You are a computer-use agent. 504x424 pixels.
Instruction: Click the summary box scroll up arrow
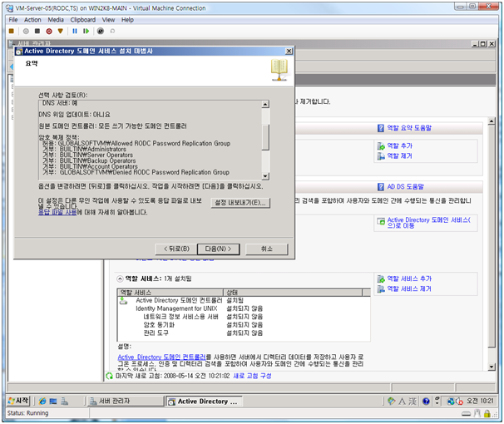(265, 105)
